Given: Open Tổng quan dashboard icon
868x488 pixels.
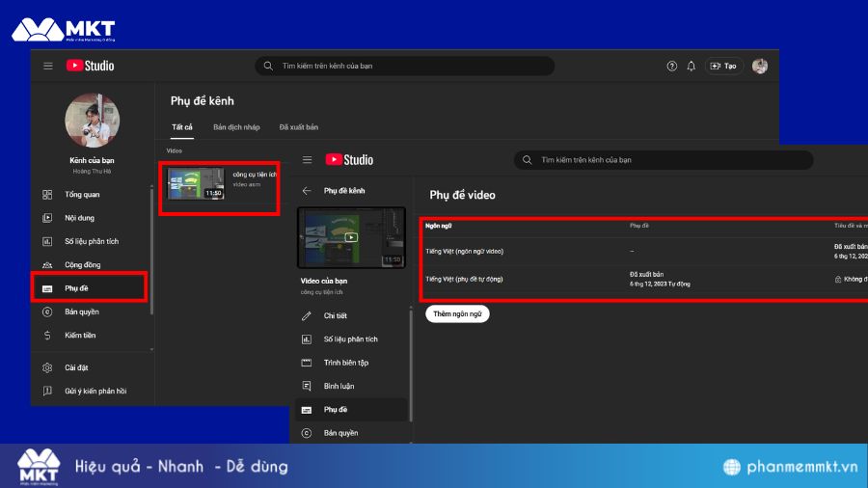Looking at the screenshot, I should click(47, 194).
